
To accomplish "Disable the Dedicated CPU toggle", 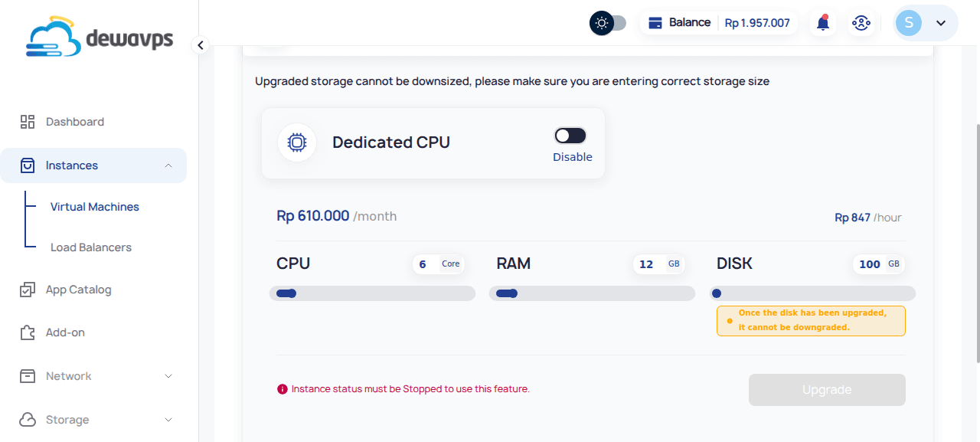I will point(570,135).
